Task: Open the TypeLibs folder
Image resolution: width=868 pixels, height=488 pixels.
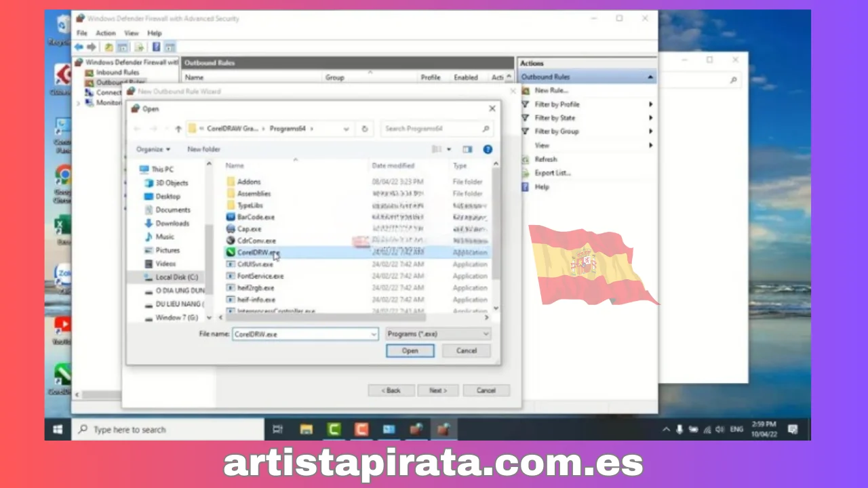Action: click(250, 205)
